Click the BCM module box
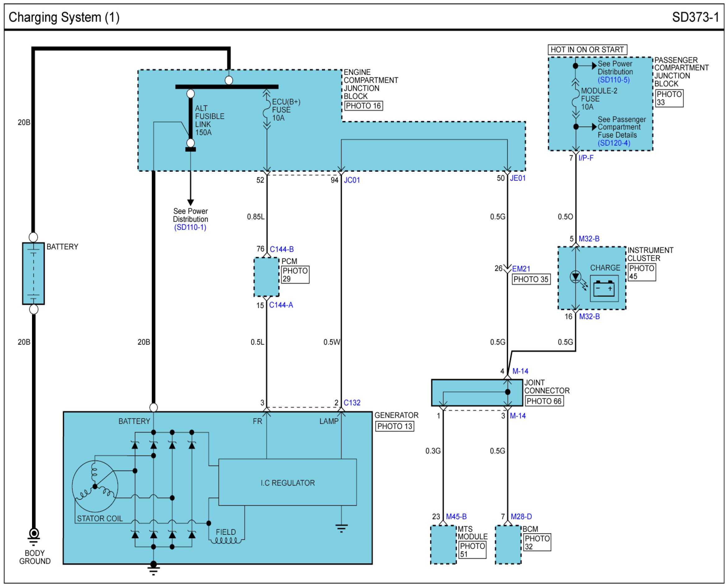Screen dimensions: 728x587 point(508,545)
